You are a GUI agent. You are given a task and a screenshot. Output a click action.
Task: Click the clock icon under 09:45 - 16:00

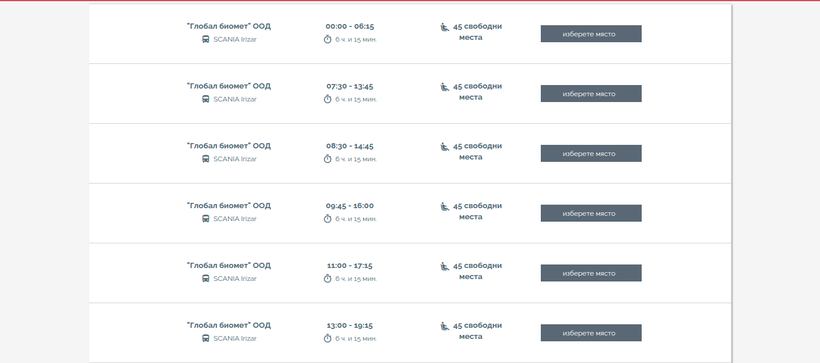[327, 219]
